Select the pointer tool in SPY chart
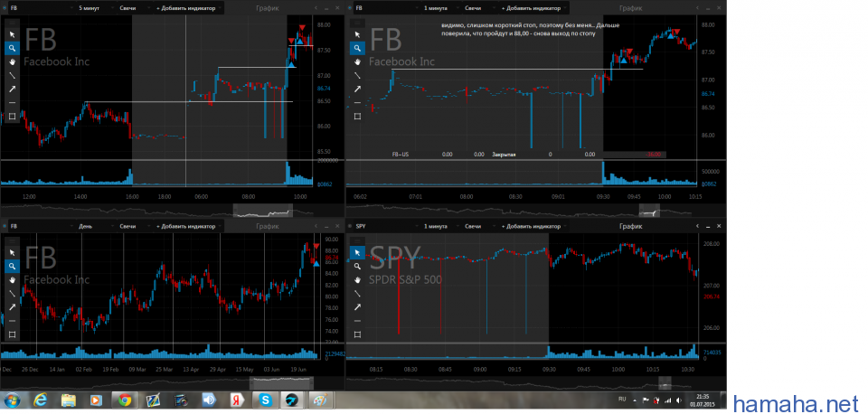868x414 pixels. click(x=357, y=252)
